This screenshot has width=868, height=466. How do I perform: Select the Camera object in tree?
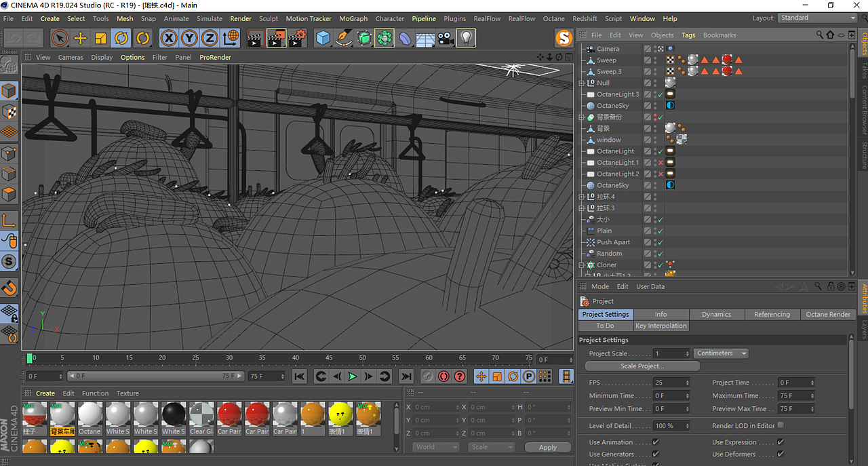(x=608, y=49)
